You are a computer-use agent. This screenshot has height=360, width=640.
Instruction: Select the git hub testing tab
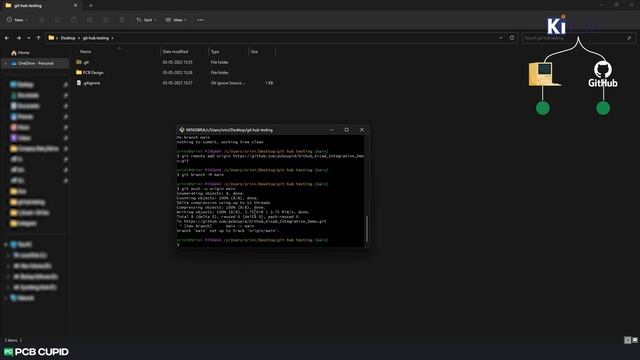point(41,6)
